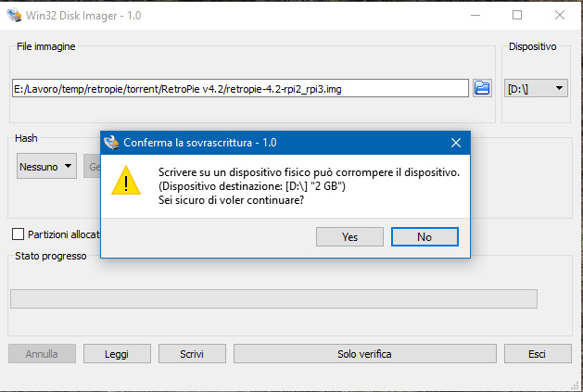Image resolution: width=583 pixels, height=392 pixels.
Task: Confirm overwrite by pressing Yes
Action: click(x=349, y=236)
